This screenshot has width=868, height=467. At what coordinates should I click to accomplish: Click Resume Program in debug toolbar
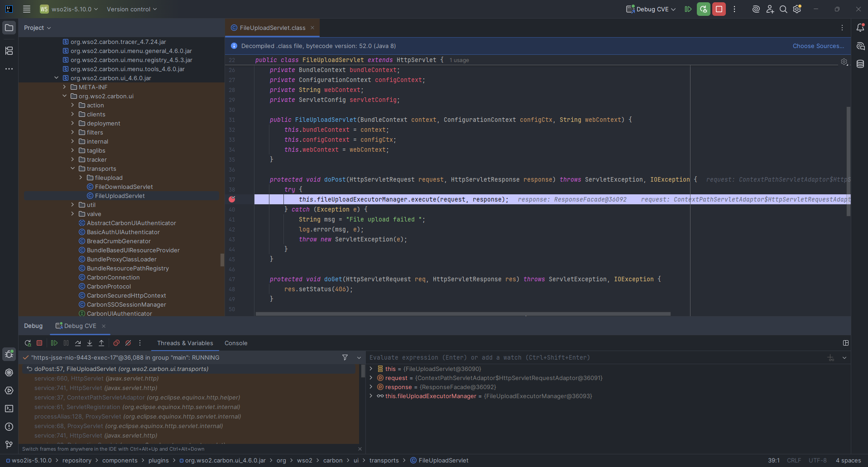pos(54,343)
